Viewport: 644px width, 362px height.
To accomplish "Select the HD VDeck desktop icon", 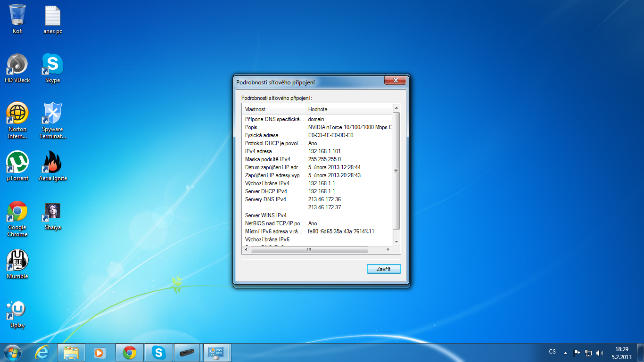I will coord(17,65).
